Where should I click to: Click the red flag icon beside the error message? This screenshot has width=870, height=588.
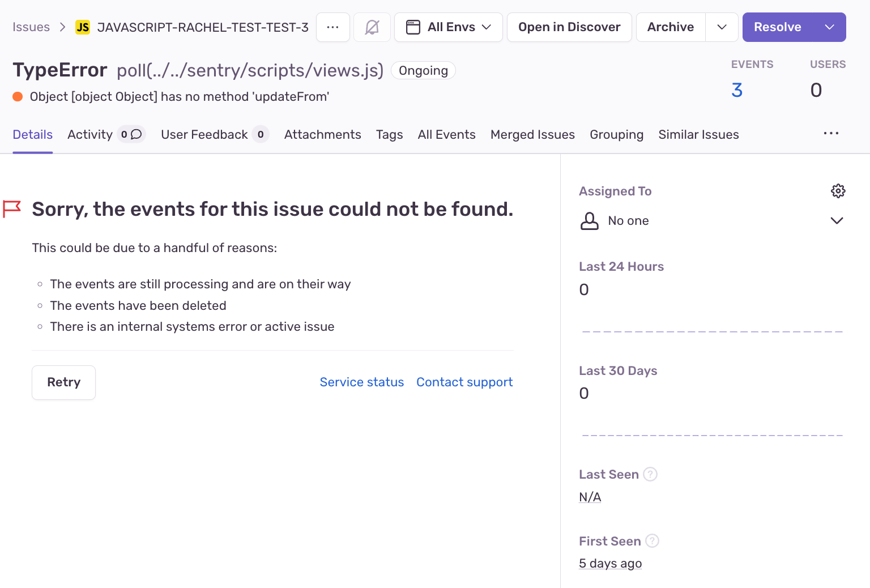pyautogui.click(x=12, y=209)
